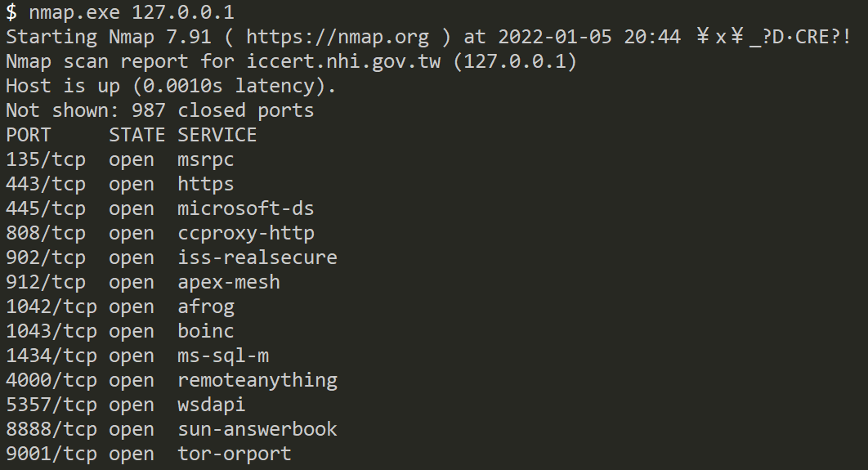The image size is (868, 470).
Task: Click the tor-orport service name
Action: click(x=234, y=454)
